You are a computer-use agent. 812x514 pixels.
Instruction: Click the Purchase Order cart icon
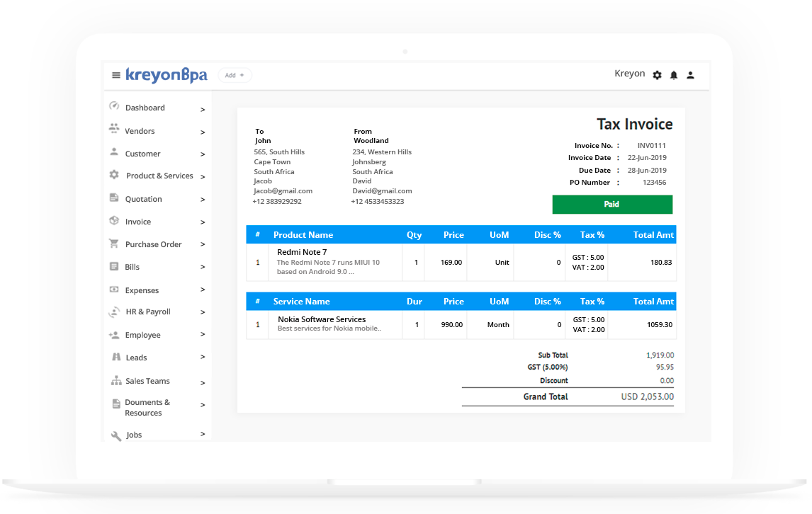coord(114,244)
